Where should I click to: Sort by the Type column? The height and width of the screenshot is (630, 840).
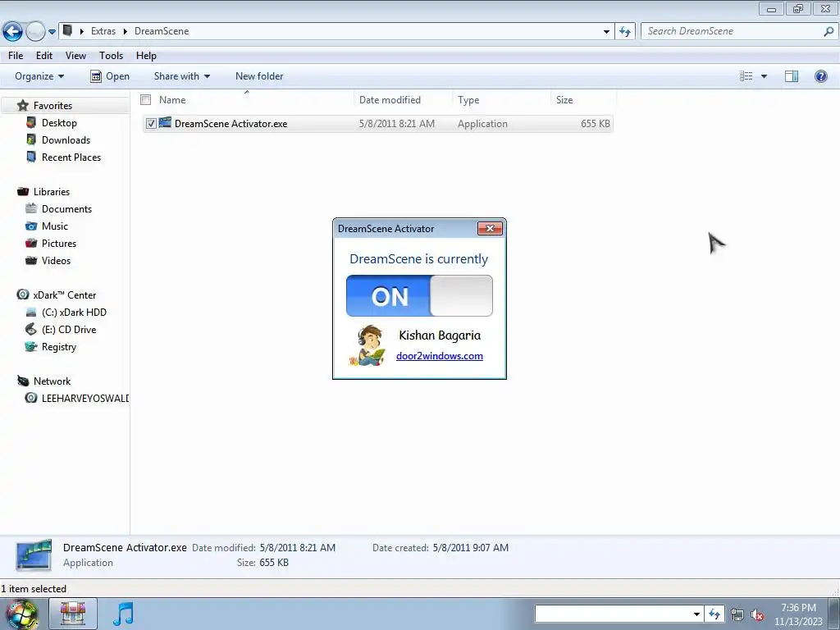[x=468, y=99]
